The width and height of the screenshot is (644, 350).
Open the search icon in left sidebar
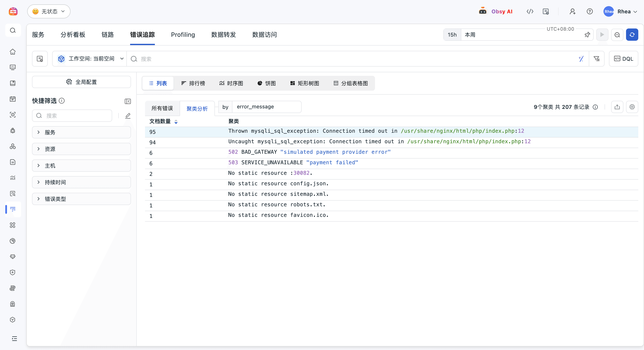13,30
